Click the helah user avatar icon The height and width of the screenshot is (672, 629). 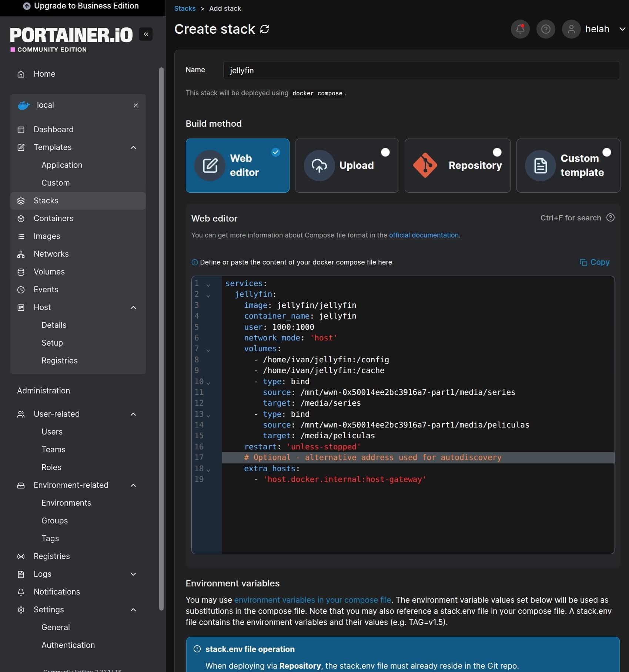[x=571, y=29]
